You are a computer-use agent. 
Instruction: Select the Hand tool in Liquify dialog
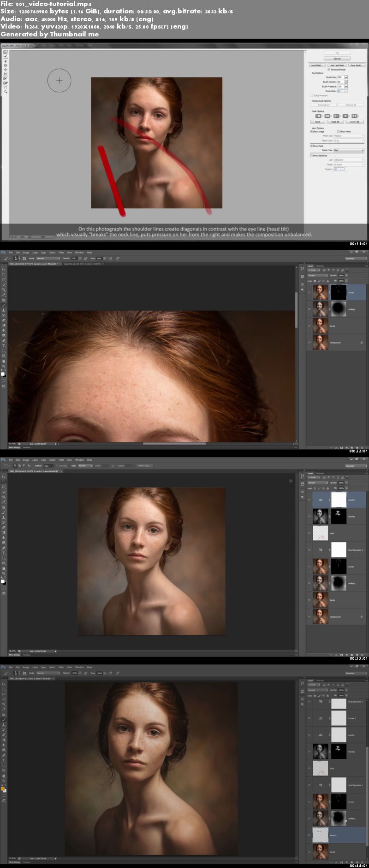tap(6, 87)
